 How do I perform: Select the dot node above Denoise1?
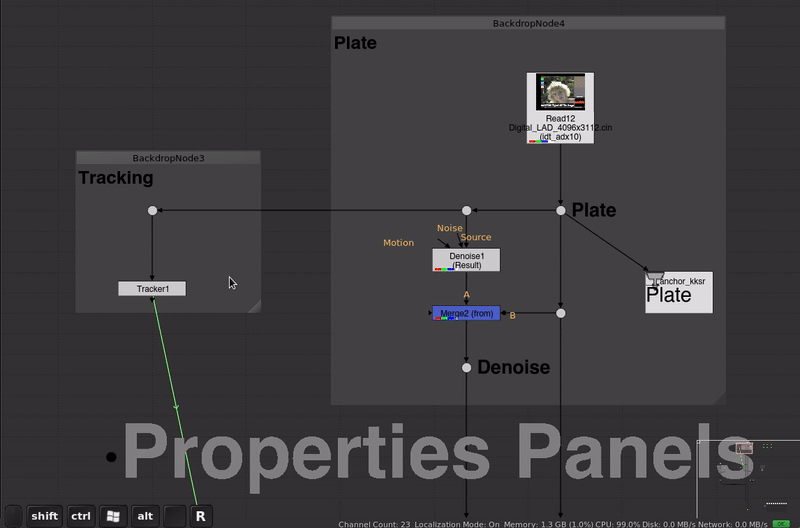click(x=466, y=210)
